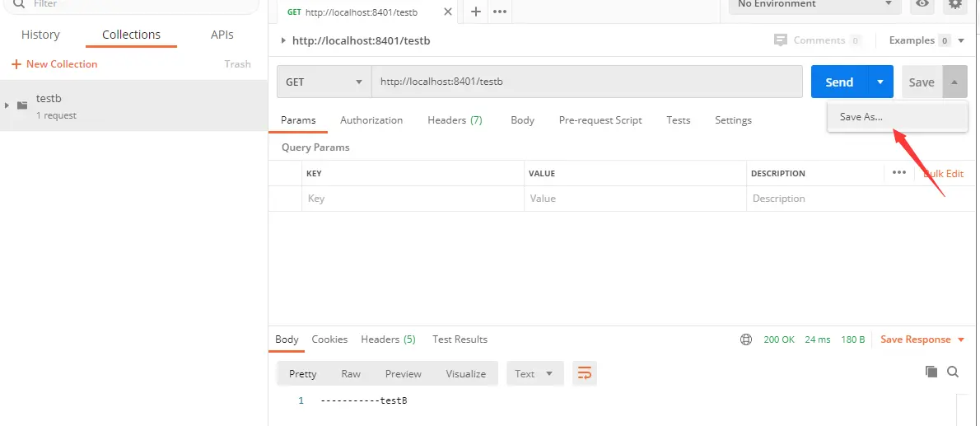This screenshot has width=980, height=426.
Task: Select the Params request tab
Action: tap(298, 120)
